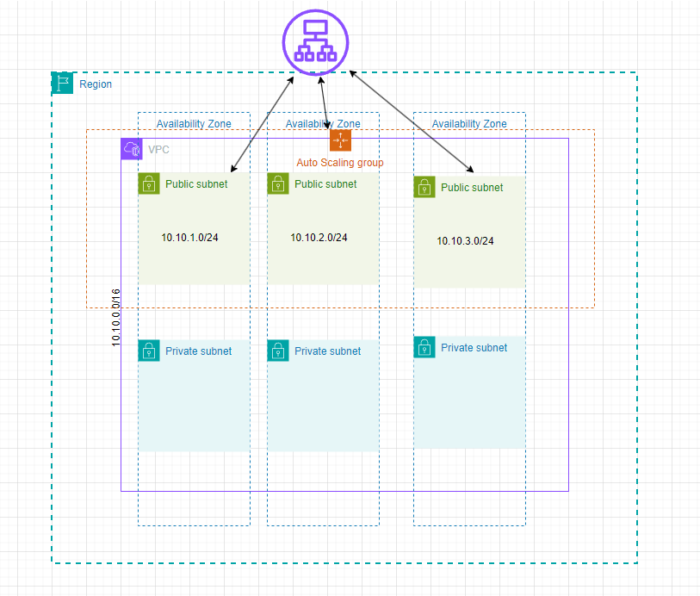Select the Auto Scaling group text label
Screen dimensions: 700x596
tap(339, 162)
